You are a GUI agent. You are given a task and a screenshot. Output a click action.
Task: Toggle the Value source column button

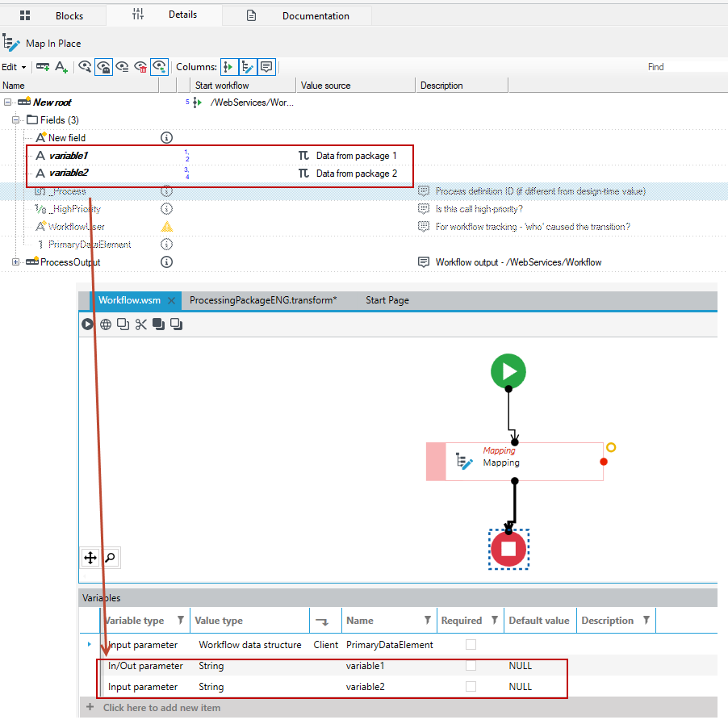click(248, 67)
